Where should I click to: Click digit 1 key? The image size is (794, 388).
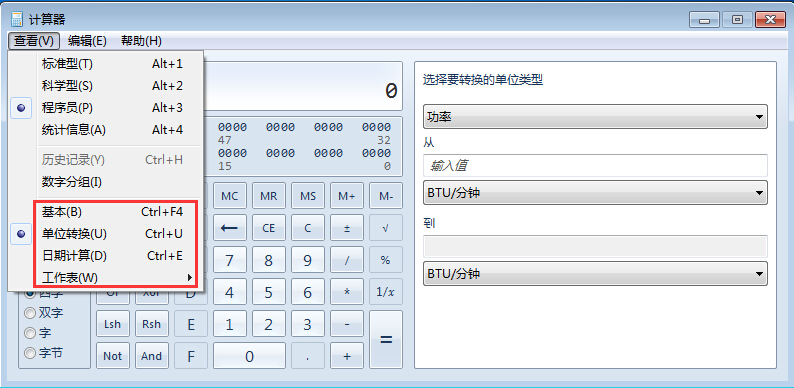click(x=229, y=324)
